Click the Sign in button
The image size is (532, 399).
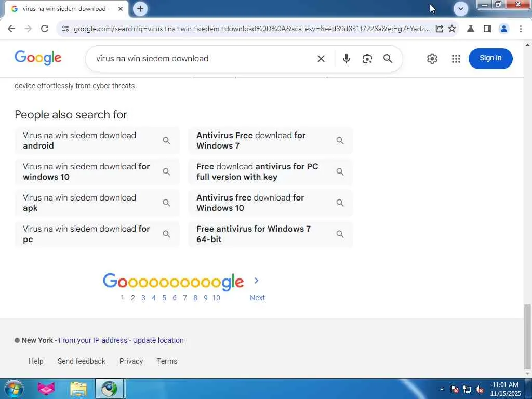click(490, 58)
